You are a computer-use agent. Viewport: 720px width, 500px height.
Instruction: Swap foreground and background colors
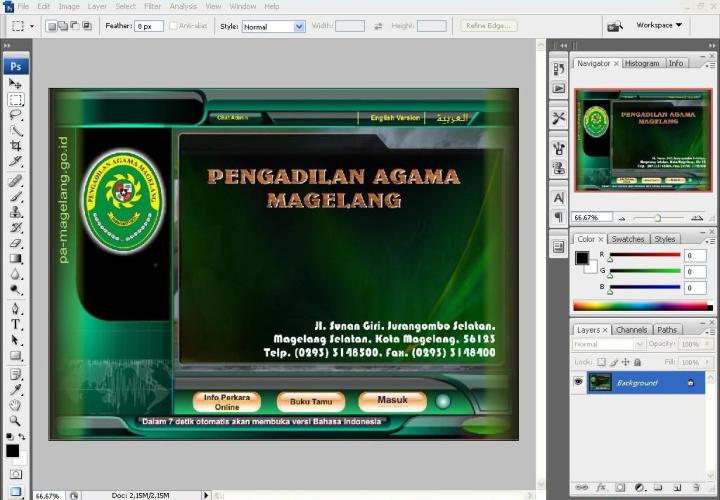pos(22,437)
